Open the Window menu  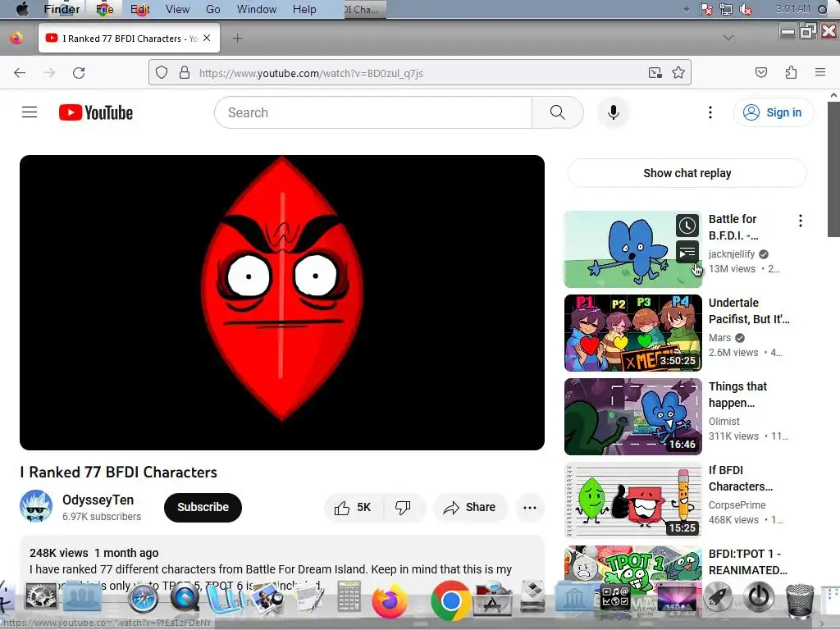click(257, 9)
